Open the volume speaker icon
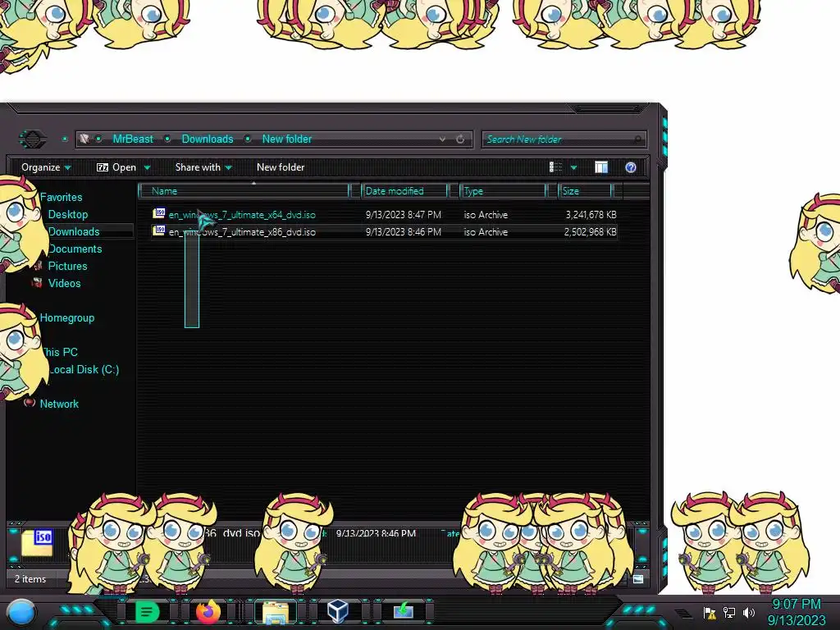 tap(748, 612)
